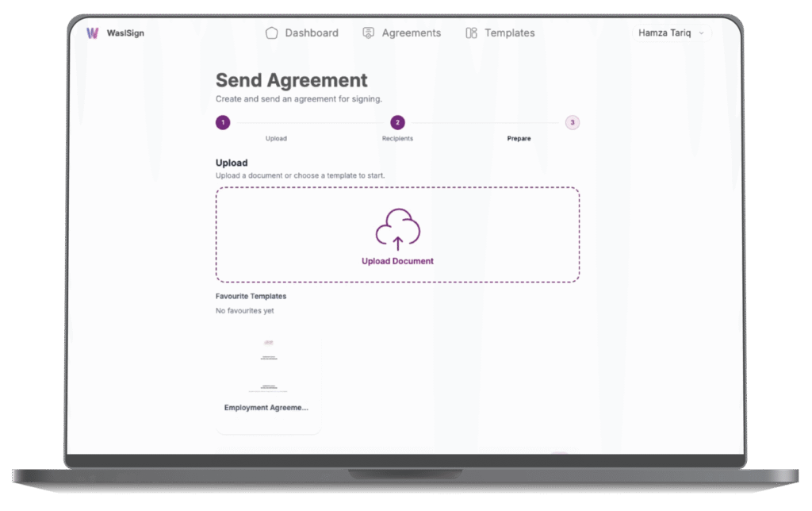Click the cloud upload icon
This screenshot has width=812, height=511.
click(397, 230)
